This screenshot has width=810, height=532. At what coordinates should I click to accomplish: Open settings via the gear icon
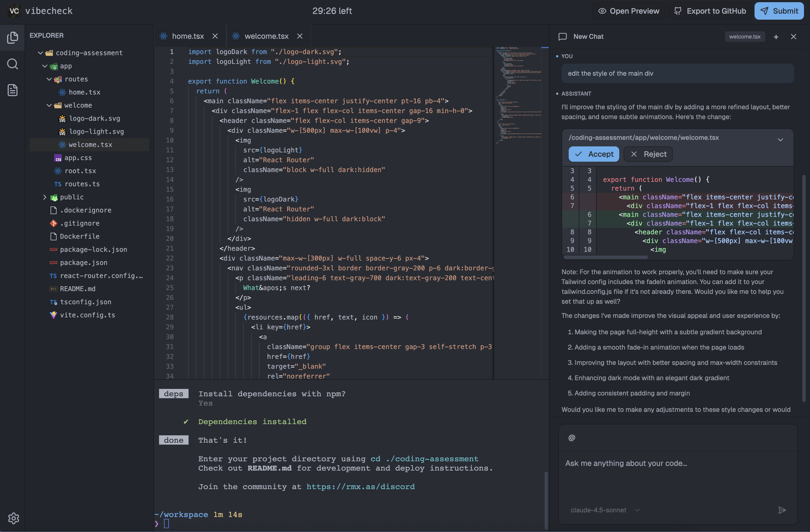[14, 518]
